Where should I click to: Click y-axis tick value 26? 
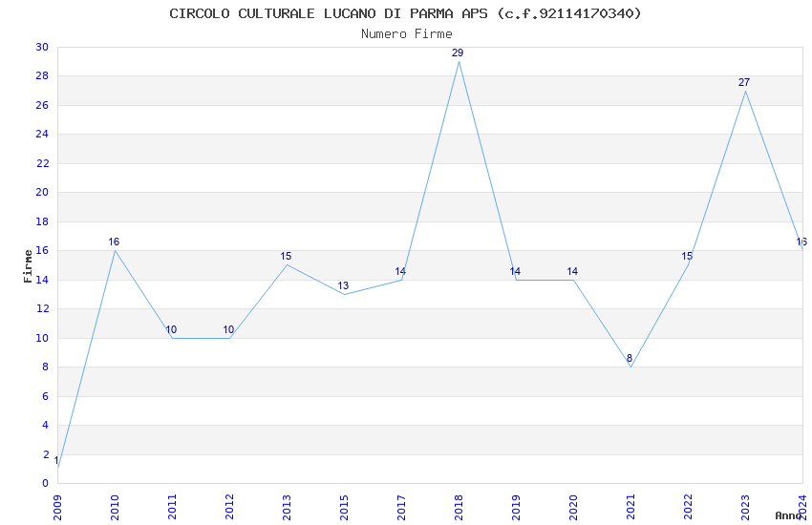coord(42,105)
